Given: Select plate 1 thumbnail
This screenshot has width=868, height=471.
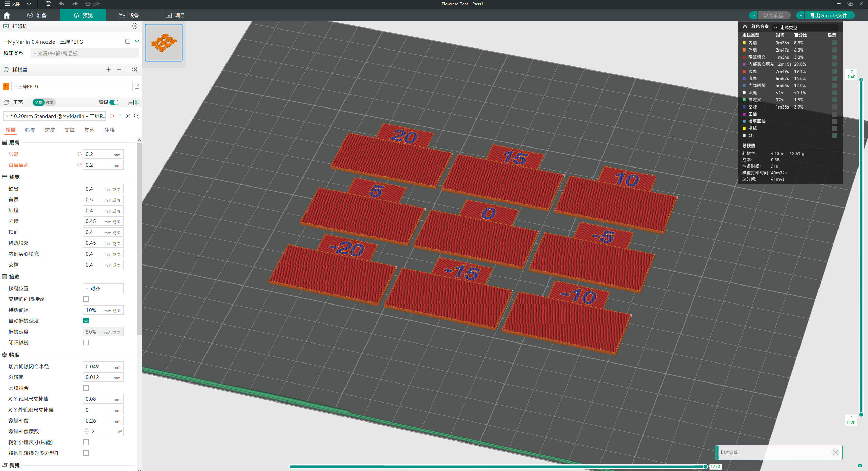Looking at the screenshot, I should tap(164, 42).
